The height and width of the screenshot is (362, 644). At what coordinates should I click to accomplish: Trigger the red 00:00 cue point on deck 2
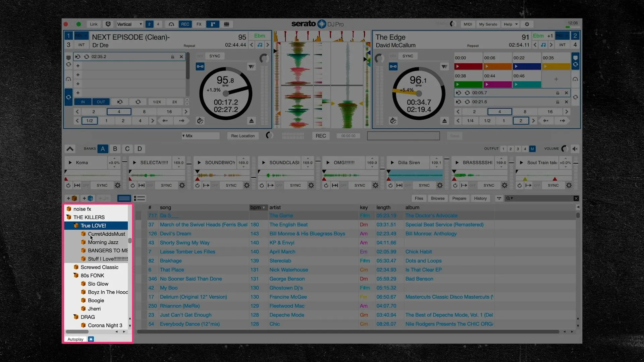point(468,66)
